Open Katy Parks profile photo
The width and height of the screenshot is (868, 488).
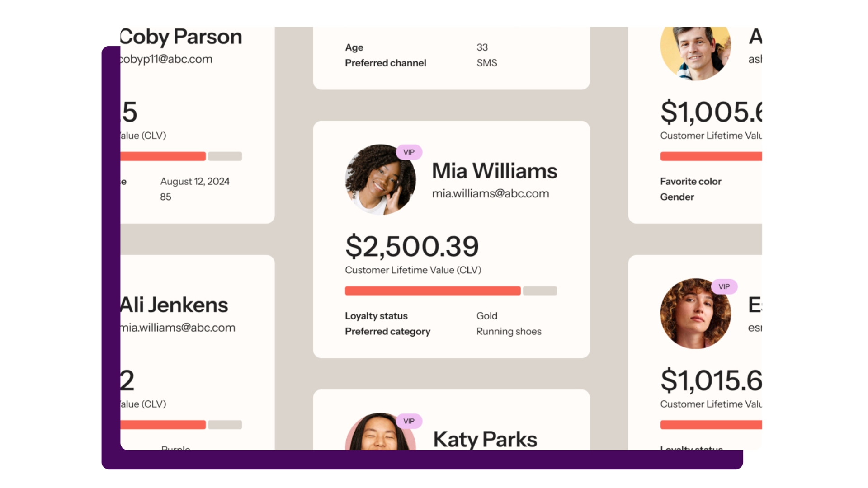click(x=380, y=433)
